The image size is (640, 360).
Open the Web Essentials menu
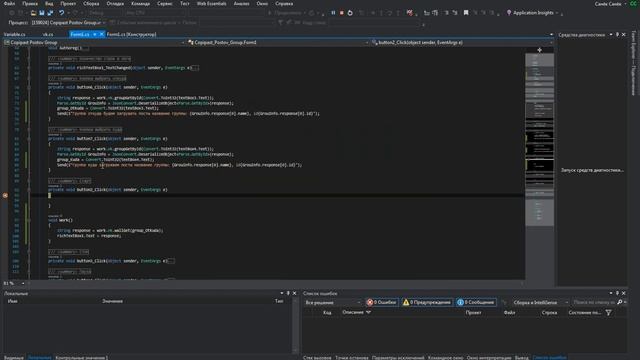click(211, 3)
